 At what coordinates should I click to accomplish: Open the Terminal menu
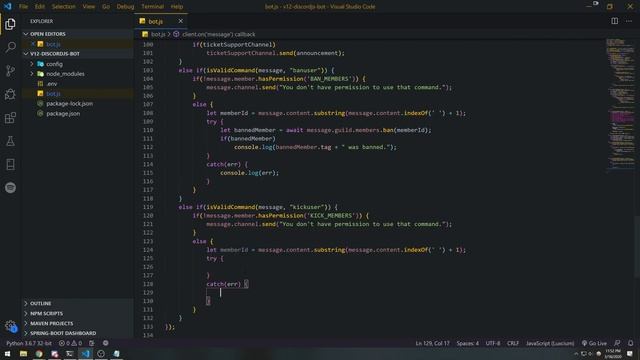[152, 7]
